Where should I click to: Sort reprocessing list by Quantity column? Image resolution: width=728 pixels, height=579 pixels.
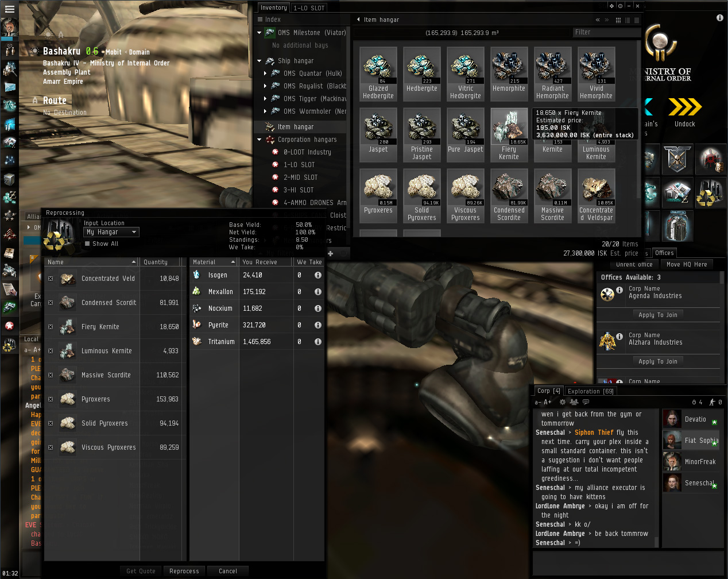(x=162, y=262)
